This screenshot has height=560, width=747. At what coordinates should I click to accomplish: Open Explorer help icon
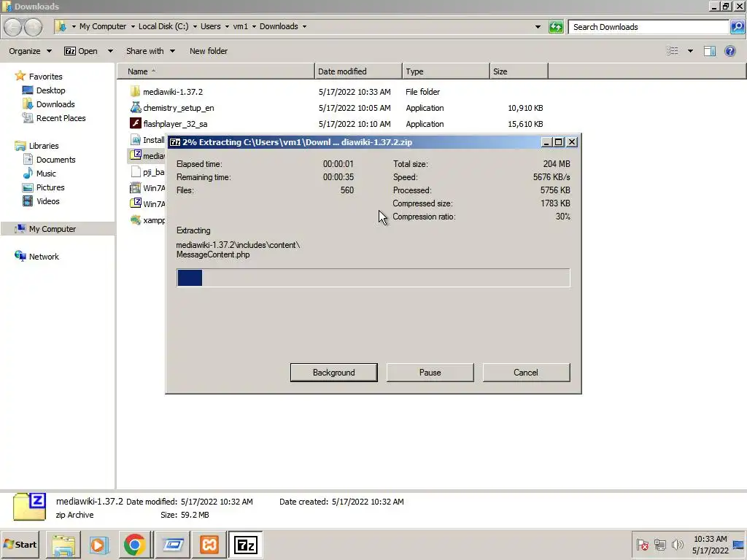[x=729, y=51]
